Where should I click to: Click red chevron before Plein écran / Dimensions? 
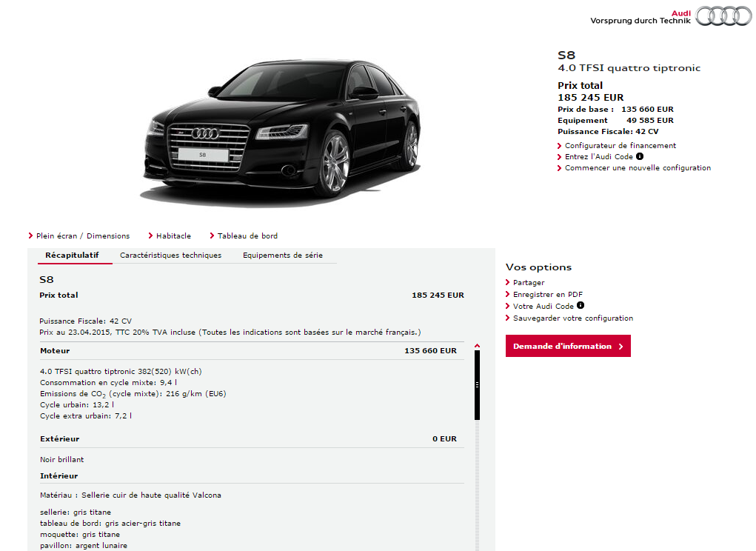click(30, 236)
